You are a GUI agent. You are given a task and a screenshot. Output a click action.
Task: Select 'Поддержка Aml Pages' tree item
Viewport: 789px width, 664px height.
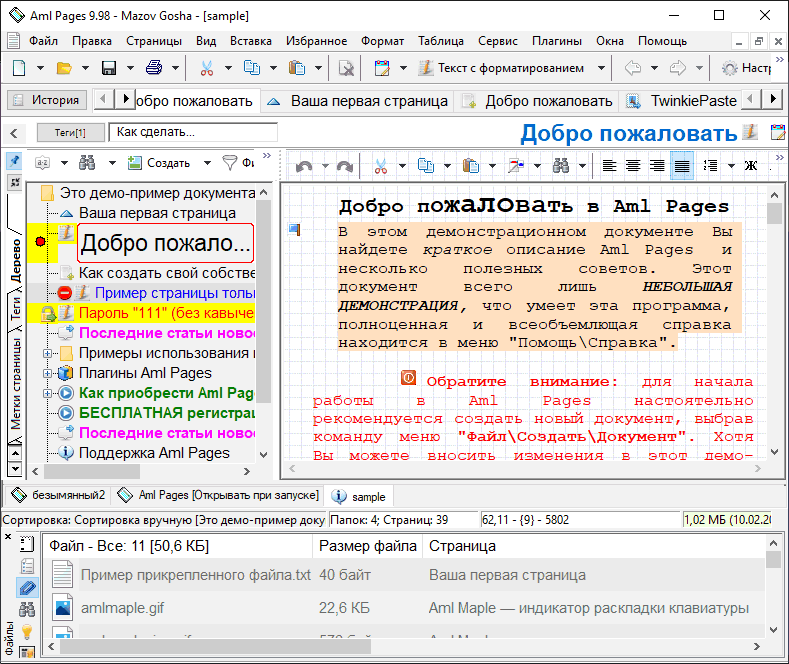[154, 453]
